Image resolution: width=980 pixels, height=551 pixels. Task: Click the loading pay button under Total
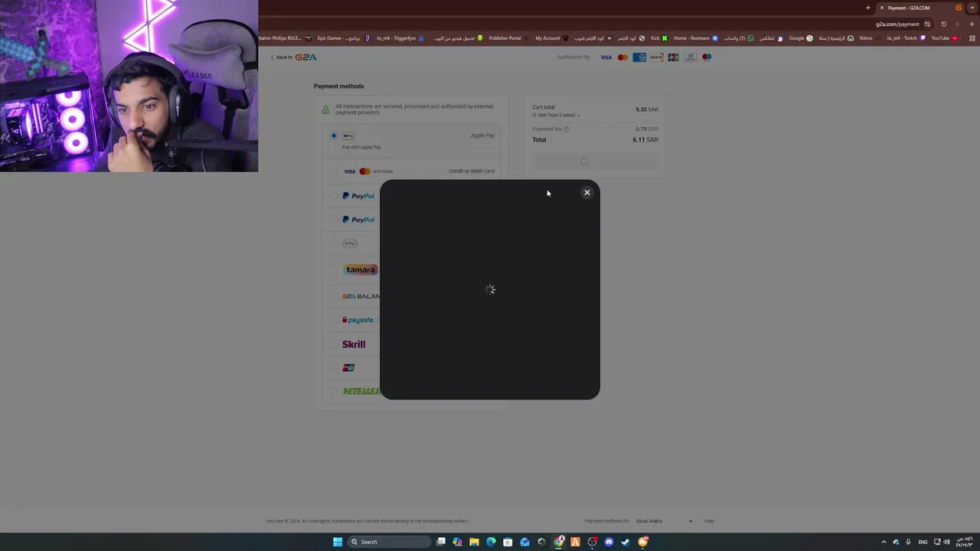[x=596, y=161]
